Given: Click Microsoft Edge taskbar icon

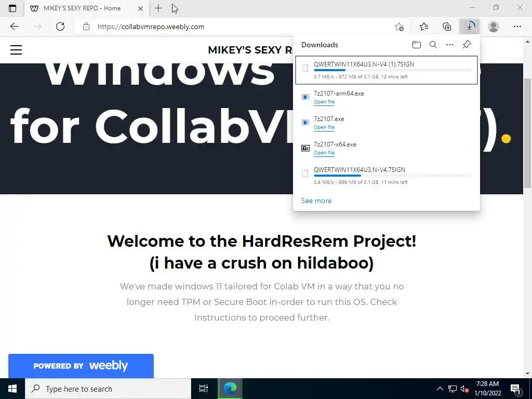Looking at the screenshot, I should 230,389.
